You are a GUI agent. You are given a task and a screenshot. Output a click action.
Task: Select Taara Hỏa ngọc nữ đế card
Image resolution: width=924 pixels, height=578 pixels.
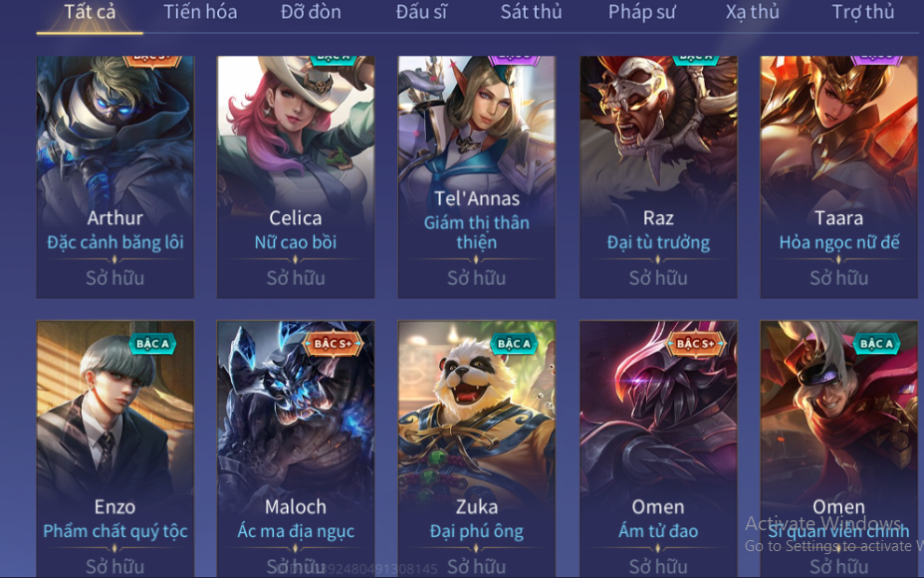pyautogui.click(x=839, y=177)
